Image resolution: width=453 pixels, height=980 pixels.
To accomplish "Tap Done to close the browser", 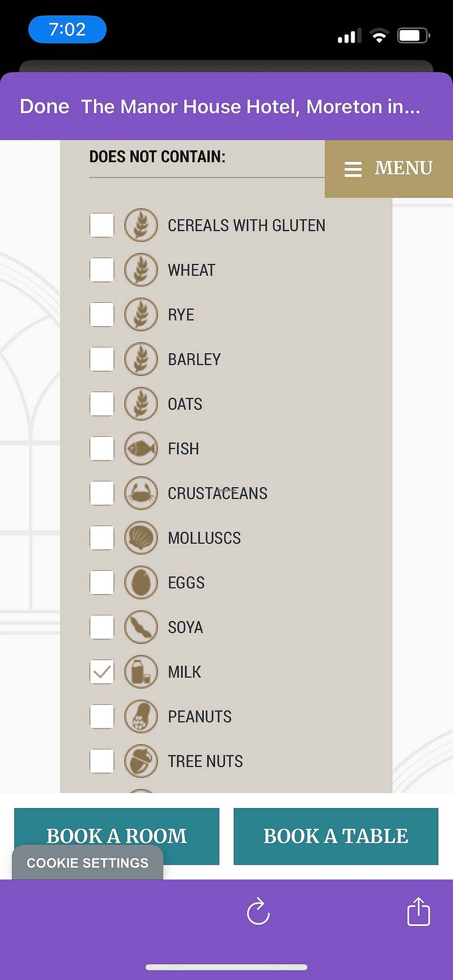I will point(44,107).
